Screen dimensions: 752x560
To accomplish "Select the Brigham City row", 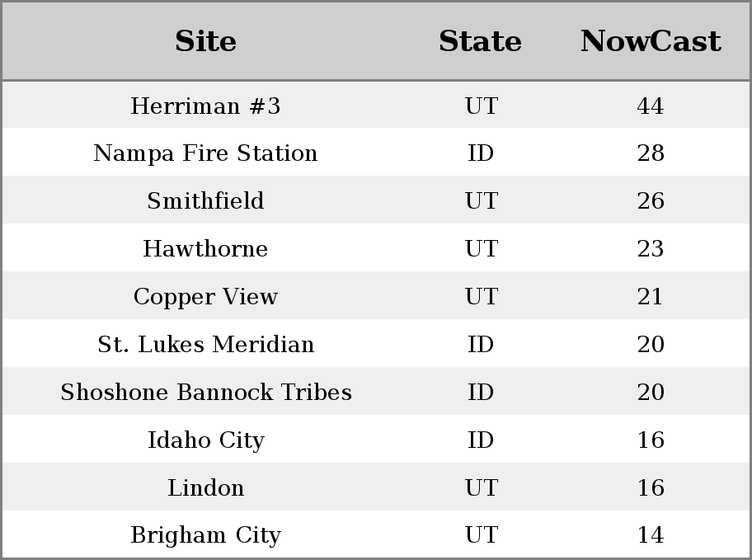I will click(376, 534).
